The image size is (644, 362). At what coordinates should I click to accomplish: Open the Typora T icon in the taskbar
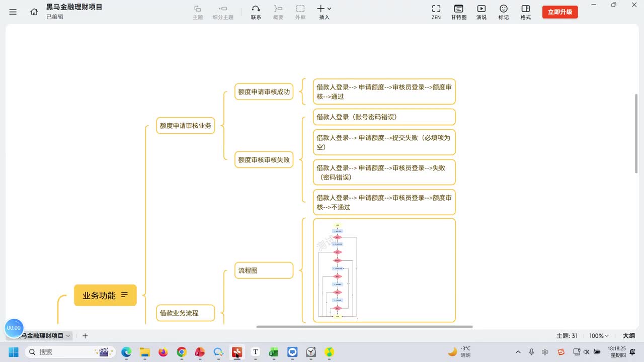(x=256, y=352)
